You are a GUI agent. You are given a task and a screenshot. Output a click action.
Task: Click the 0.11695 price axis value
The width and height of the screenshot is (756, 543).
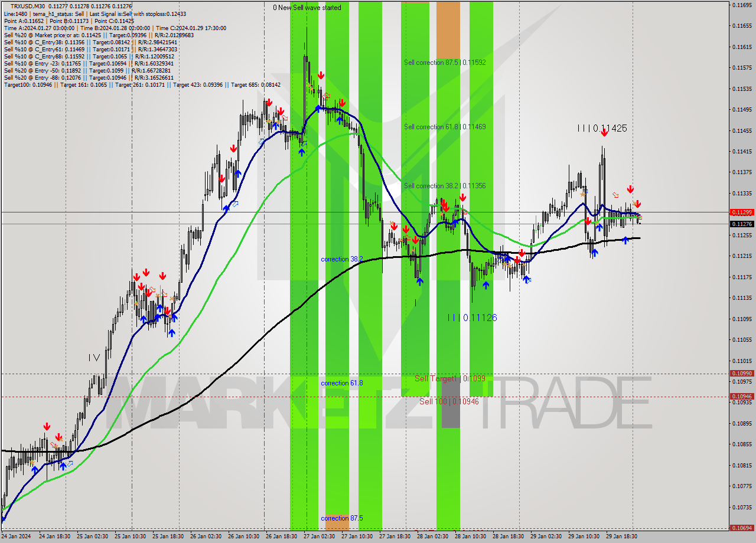click(741, 5)
